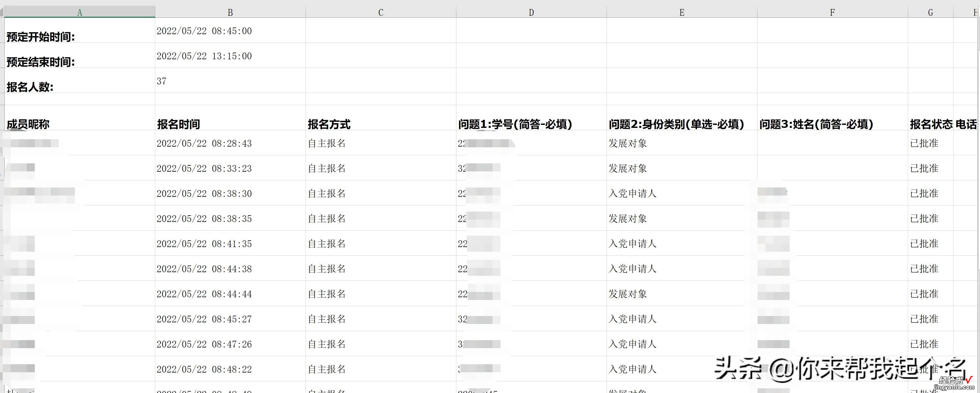Click 自主报名 in the 08:28:43 row
This screenshot has width=980, height=393.
coord(327,143)
